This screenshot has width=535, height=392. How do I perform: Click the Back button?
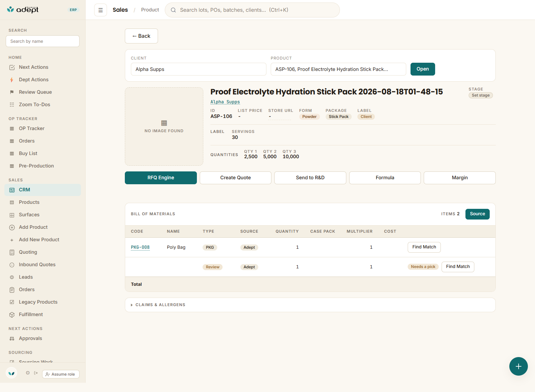tap(141, 36)
